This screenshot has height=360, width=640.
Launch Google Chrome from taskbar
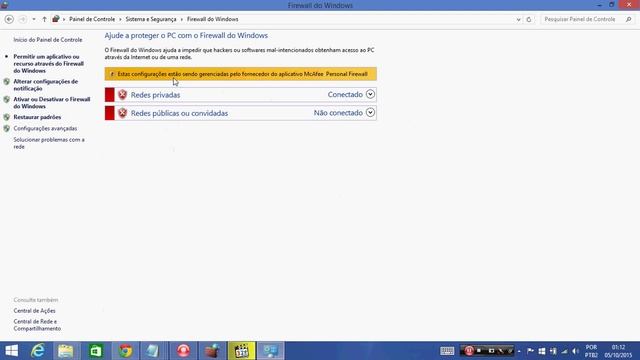[x=125, y=351]
